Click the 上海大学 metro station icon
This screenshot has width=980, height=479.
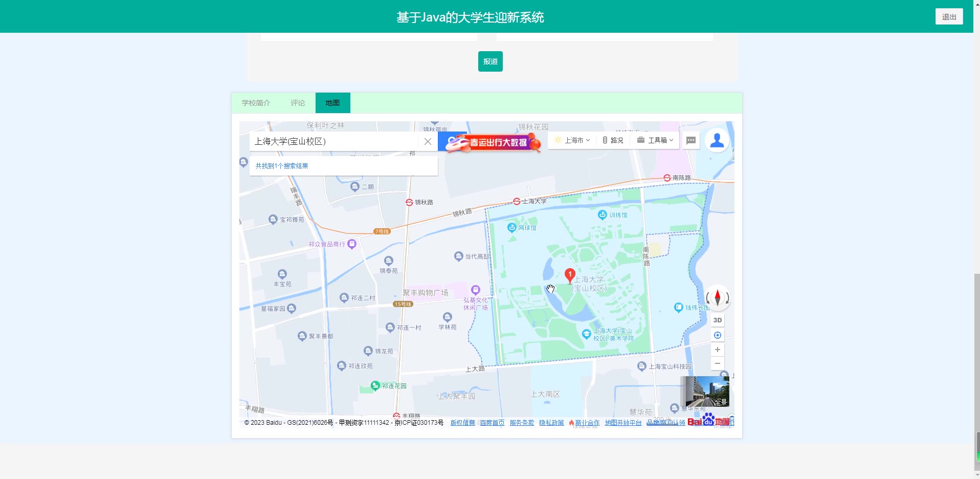[517, 202]
